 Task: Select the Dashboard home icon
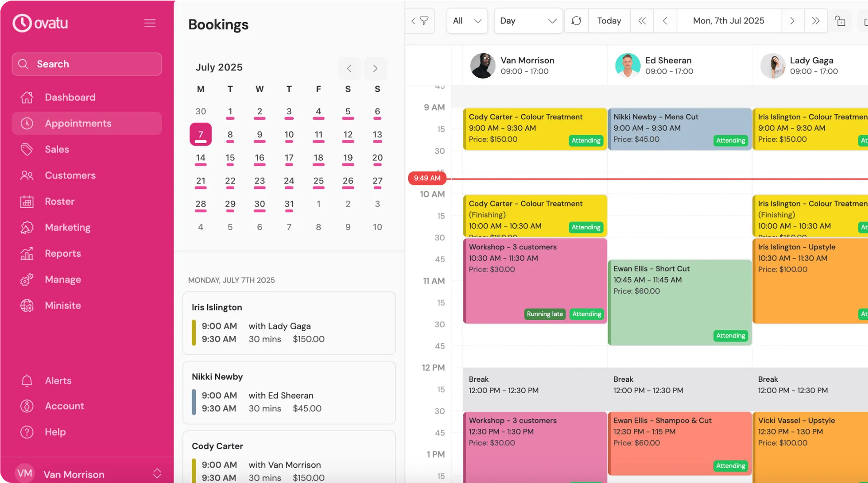pyautogui.click(x=27, y=97)
